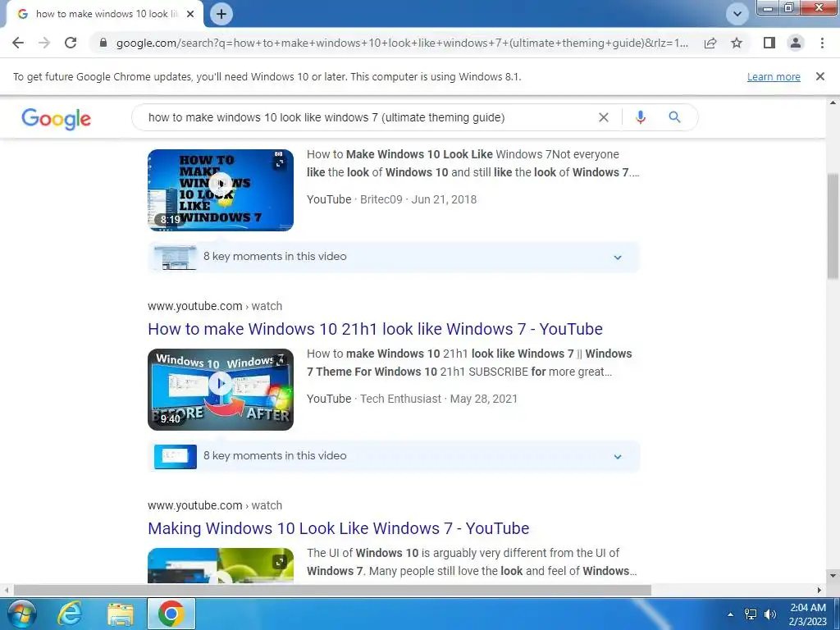
Task: Open the tab search dropdown arrow
Action: coord(737,14)
